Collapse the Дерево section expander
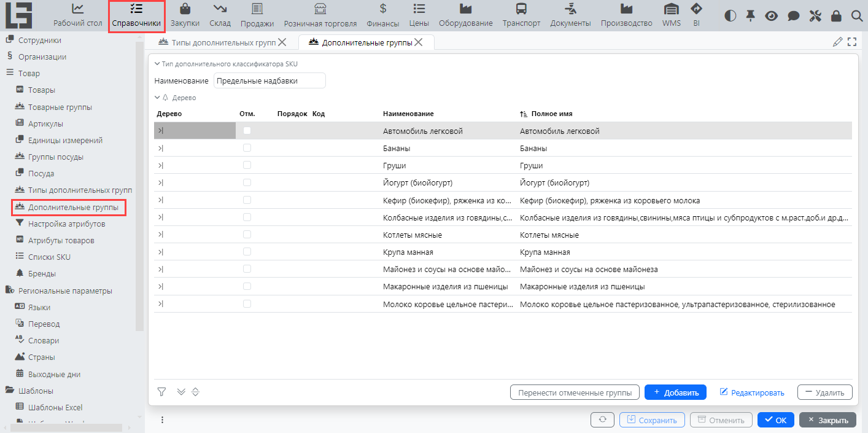Screen dimensions: 868x433 157,98
